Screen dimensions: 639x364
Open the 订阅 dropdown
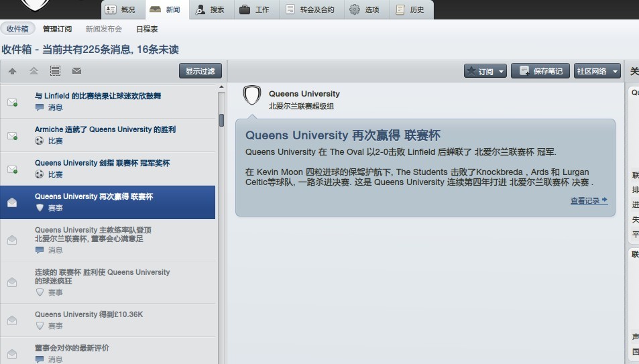pyautogui.click(x=485, y=71)
